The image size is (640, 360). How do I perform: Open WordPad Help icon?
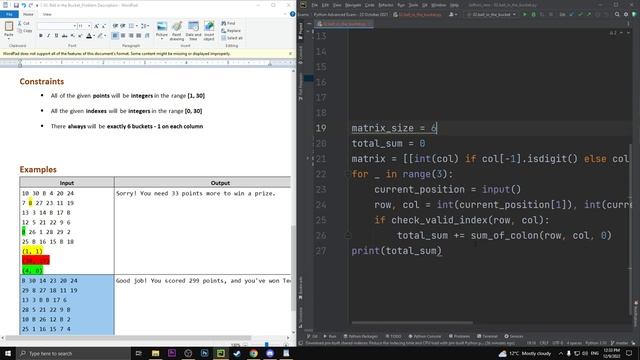click(x=292, y=14)
